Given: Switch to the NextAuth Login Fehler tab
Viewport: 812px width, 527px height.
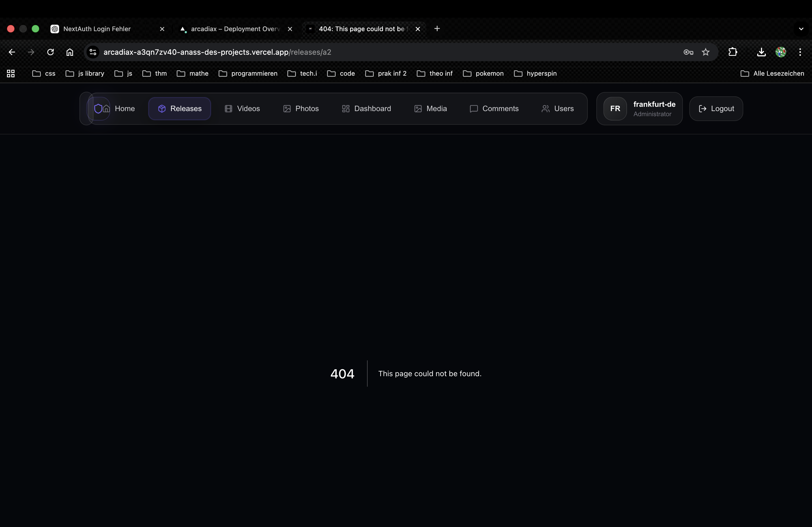Looking at the screenshot, I should (97, 29).
